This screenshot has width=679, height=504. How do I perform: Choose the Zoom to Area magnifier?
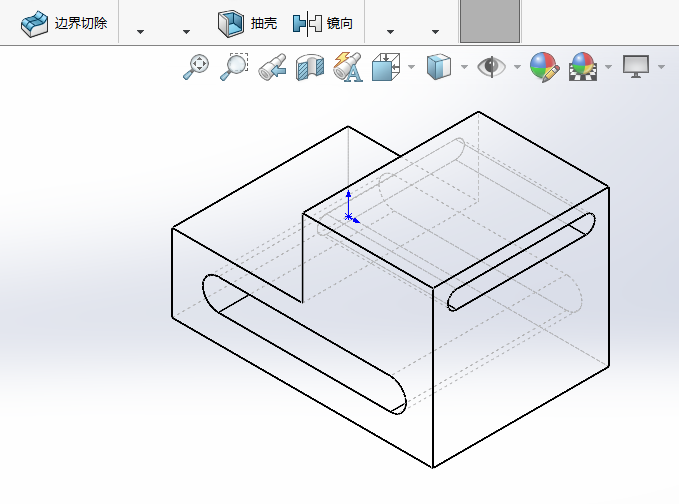[234, 67]
